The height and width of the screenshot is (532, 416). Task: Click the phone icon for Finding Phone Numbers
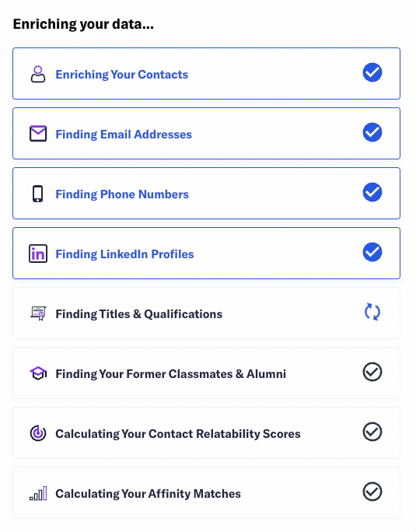click(x=37, y=194)
